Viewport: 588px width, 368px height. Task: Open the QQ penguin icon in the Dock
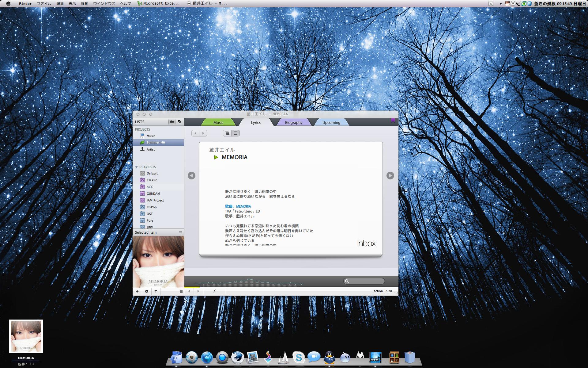(x=329, y=358)
